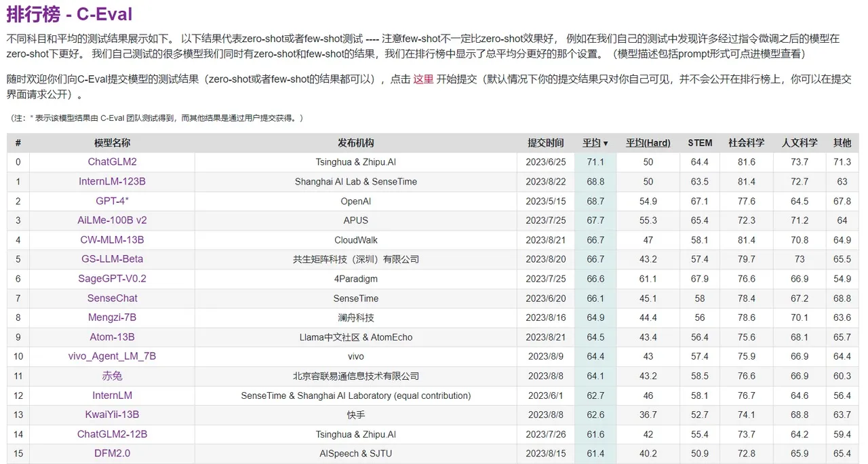Select the 71.1 average score cell
The width and height of the screenshot is (868, 464).
pos(595,162)
